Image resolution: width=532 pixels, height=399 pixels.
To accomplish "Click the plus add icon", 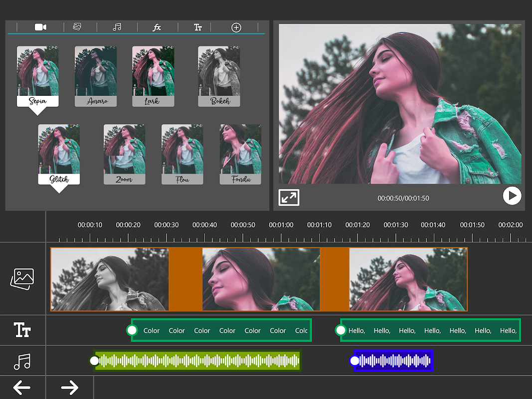I will 236,27.
